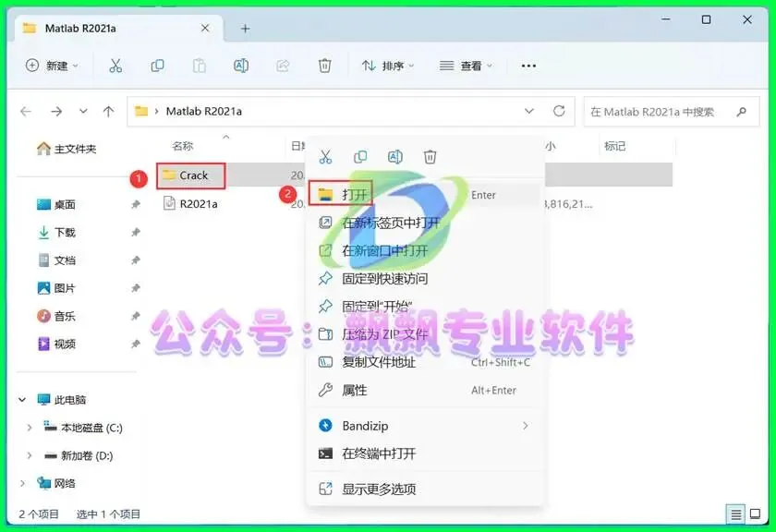Viewport: 776px width, 532px height.
Task: Choose 固定到"开始" (Pin to Start)
Action: point(425,307)
